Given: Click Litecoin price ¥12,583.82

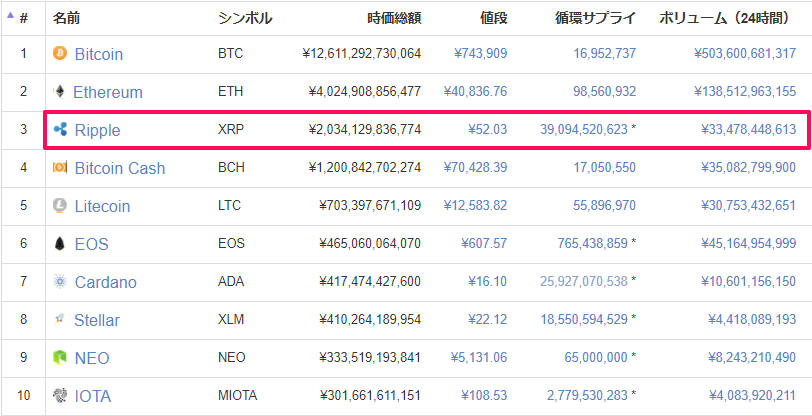Looking at the screenshot, I should [x=475, y=205].
